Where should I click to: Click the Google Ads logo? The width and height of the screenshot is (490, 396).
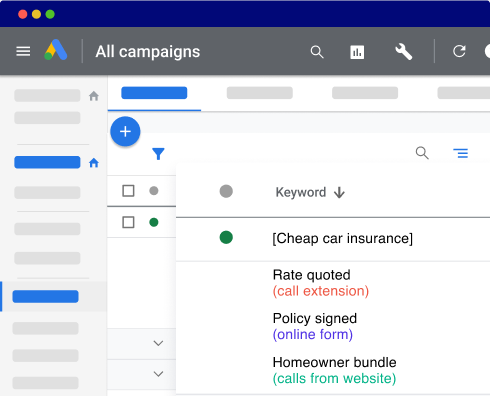pyautogui.click(x=56, y=50)
